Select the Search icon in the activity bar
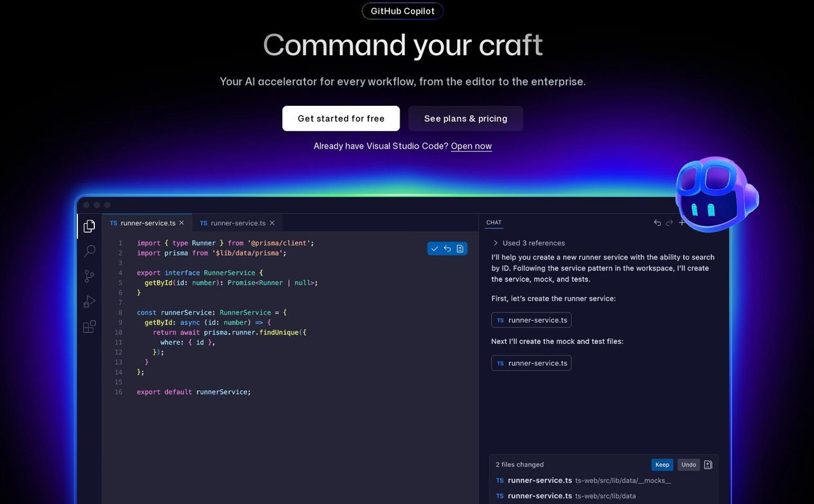The width and height of the screenshot is (814, 504). [89, 251]
